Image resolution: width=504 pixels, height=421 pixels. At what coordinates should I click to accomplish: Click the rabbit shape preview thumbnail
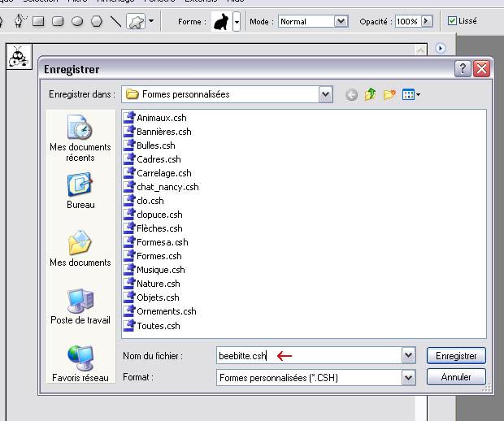point(221,21)
